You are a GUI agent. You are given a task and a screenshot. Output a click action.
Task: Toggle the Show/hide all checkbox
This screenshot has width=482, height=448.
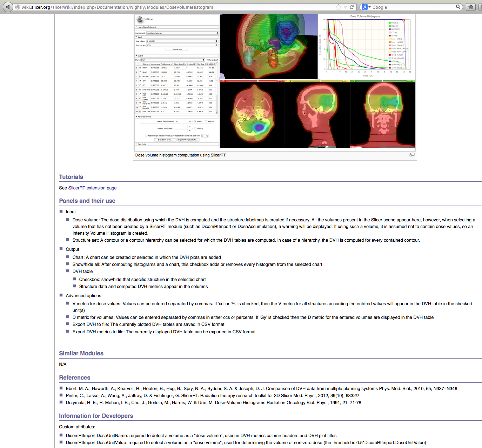(x=207, y=60)
